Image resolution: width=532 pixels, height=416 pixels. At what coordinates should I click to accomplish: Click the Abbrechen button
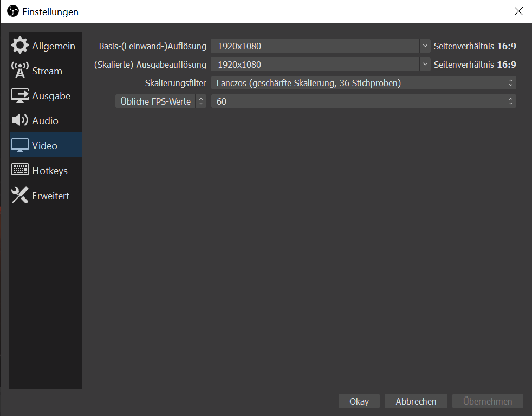coord(416,401)
